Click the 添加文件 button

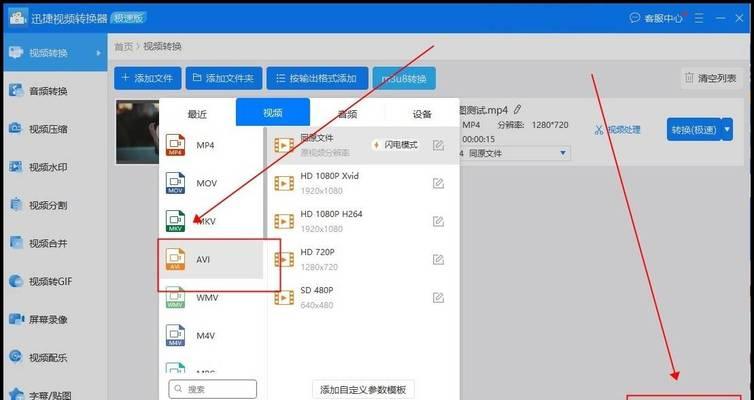148,78
